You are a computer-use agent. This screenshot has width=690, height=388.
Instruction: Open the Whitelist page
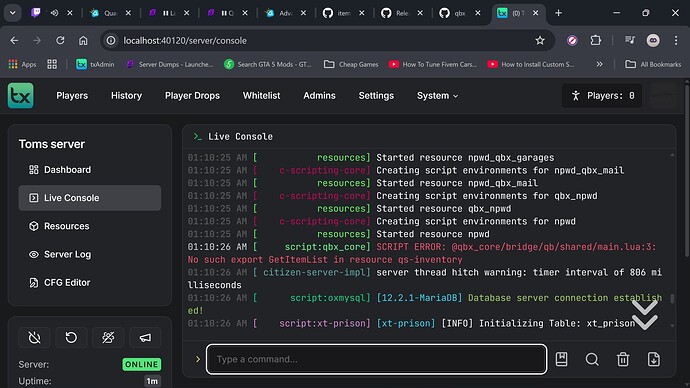pyautogui.click(x=261, y=95)
